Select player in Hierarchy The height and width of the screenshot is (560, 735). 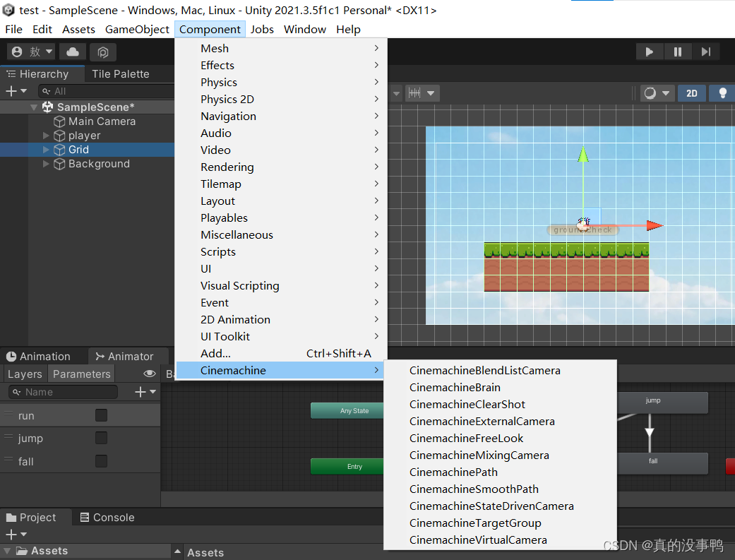85,136
